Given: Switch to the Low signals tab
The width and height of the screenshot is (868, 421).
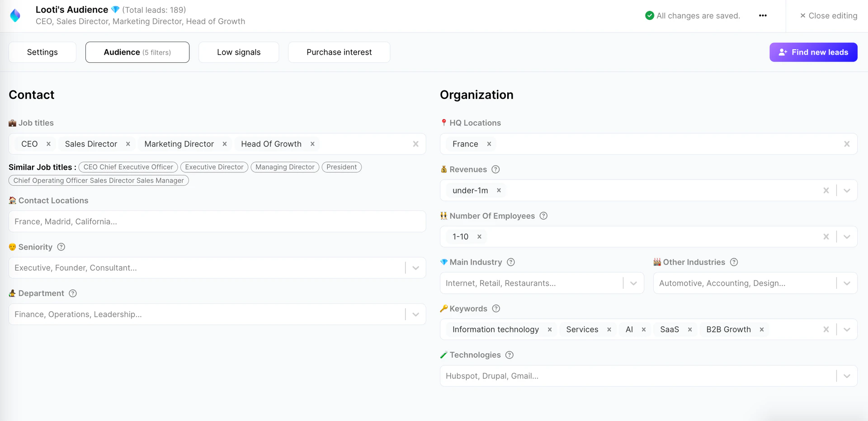Looking at the screenshot, I should coord(239,52).
